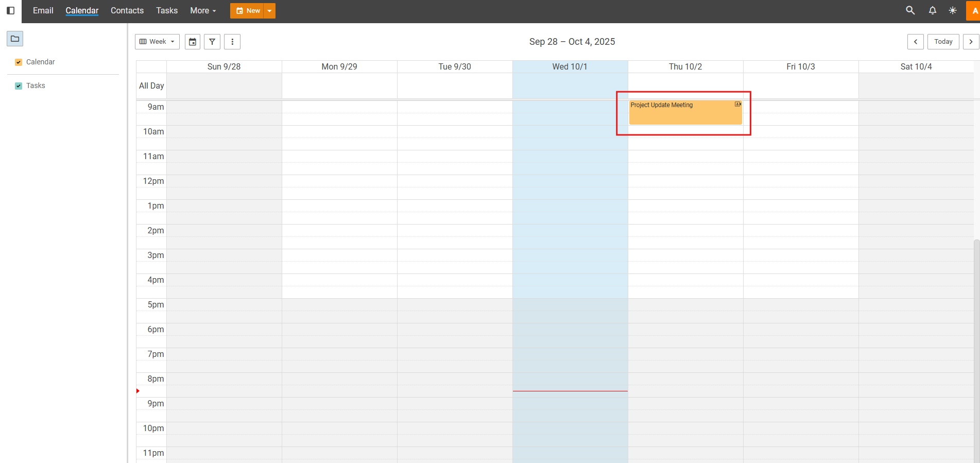Open the calendar filter funnel icon
Screen dimensions: 980x463
212,42
